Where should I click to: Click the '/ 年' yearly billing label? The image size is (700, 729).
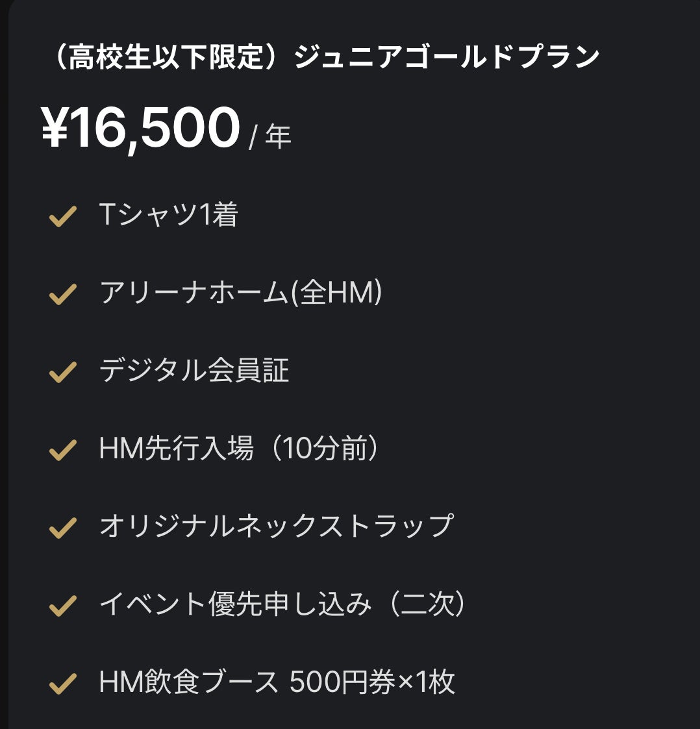(270, 137)
